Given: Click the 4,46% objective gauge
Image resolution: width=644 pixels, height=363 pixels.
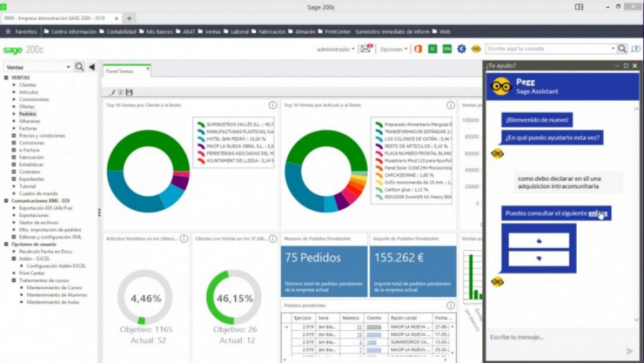Looking at the screenshot, I should [x=145, y=297].
